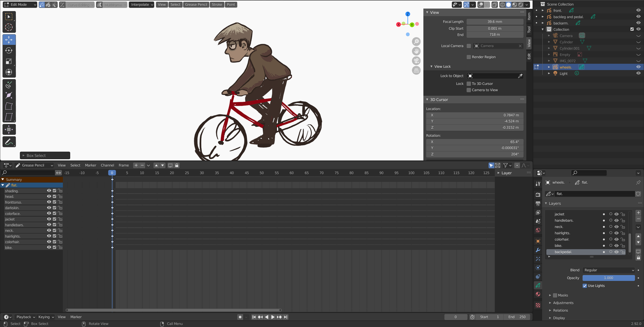This screenshot has width=644, height=327.
Task: Open the Marker menu in dope sheet
Action: [91, 165]
